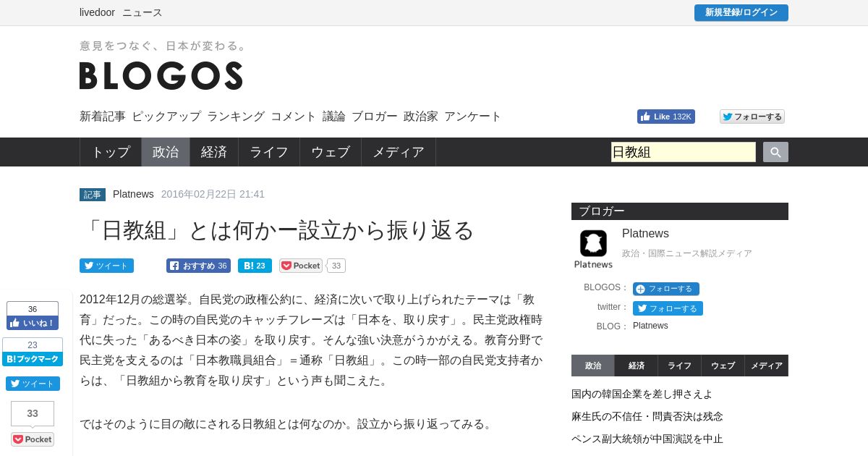Click the search field containing 日教組
Viewport: 868px width, 456px height.
pyautogui.click(x=684, y=152)
